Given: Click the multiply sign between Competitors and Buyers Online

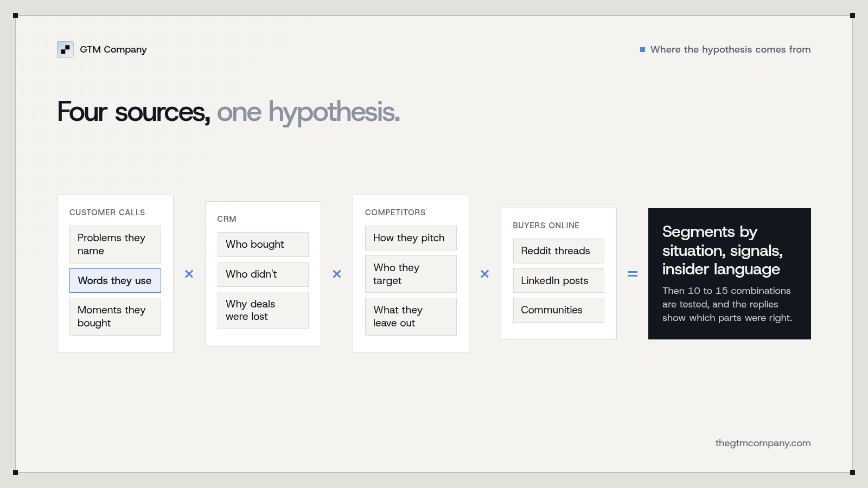Looking at the screenshot, I should (x=484, y=274).
